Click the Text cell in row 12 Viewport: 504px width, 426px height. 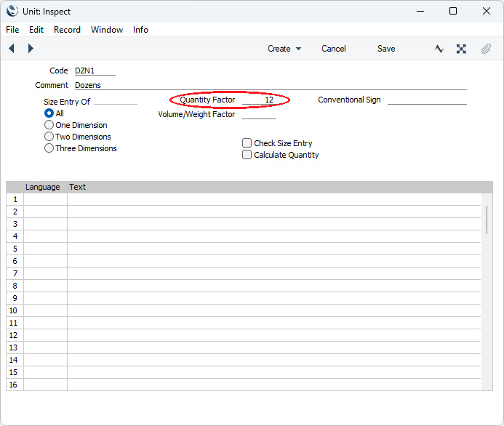point(274,335)
